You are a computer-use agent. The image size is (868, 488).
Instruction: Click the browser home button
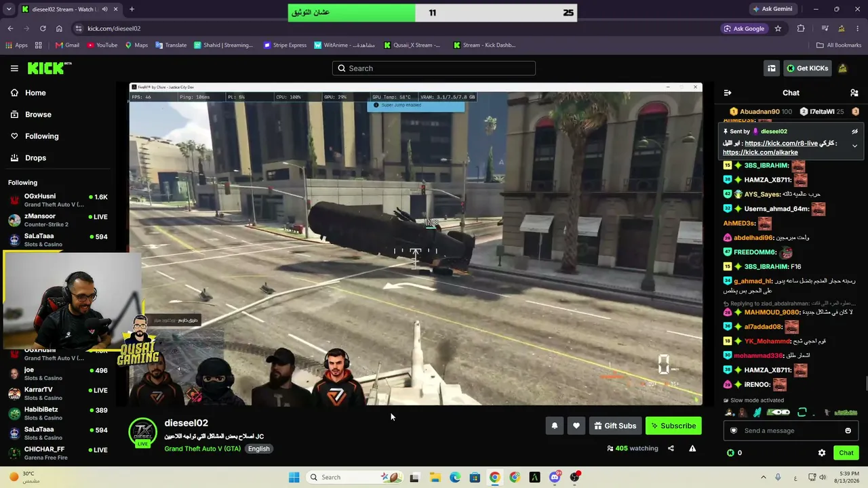[x=59, y=28]
